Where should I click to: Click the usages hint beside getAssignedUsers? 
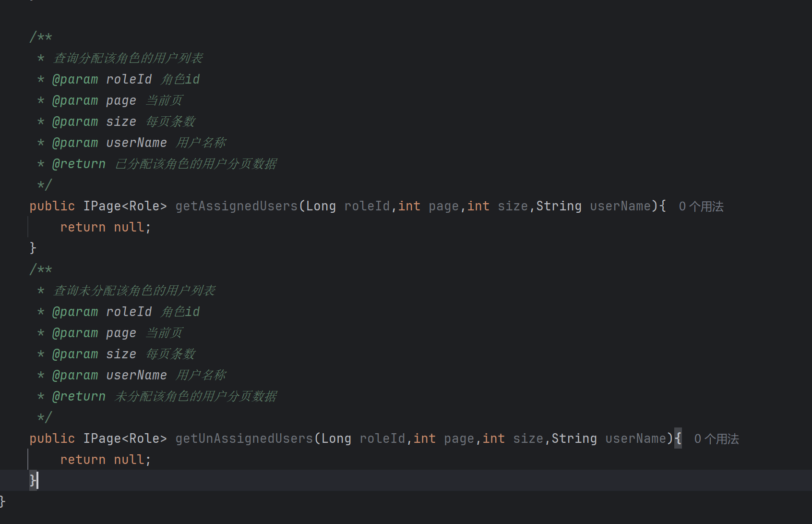coord(701,207)
